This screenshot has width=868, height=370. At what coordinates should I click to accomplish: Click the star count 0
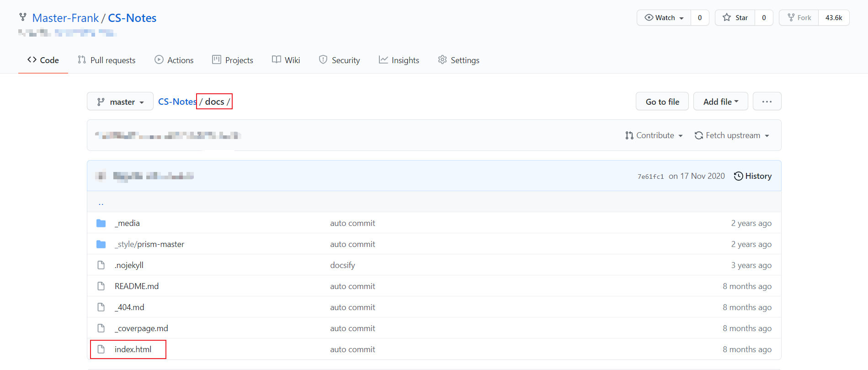point(764,17)
